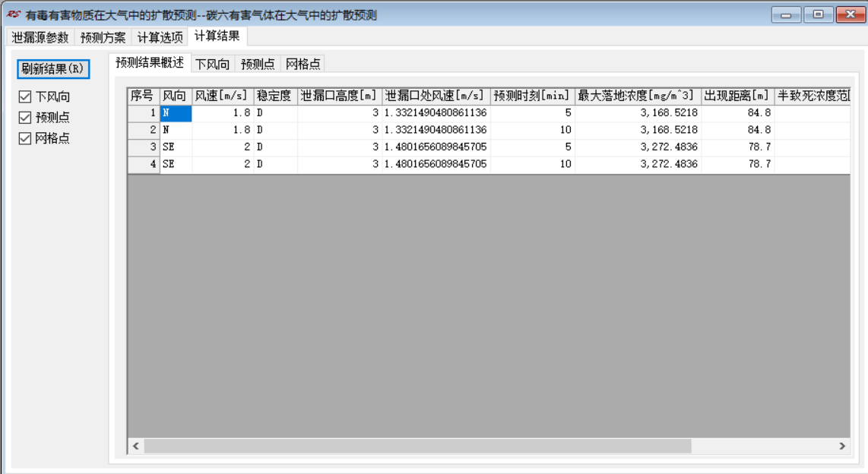Viewport: 868px width, 474px height.
Task: Click the 稳定度 column header
Action: pyautogui.click(x=276, y=96)
